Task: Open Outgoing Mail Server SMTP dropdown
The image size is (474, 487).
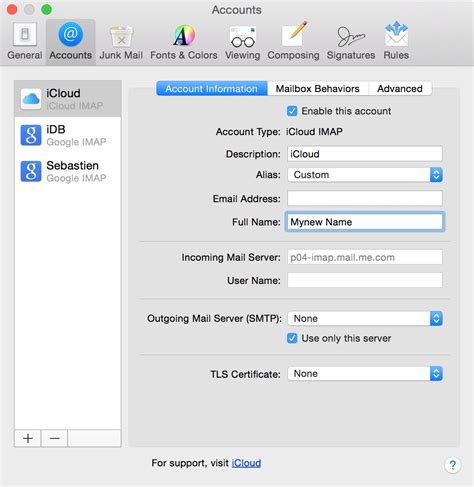Action: 365,318
